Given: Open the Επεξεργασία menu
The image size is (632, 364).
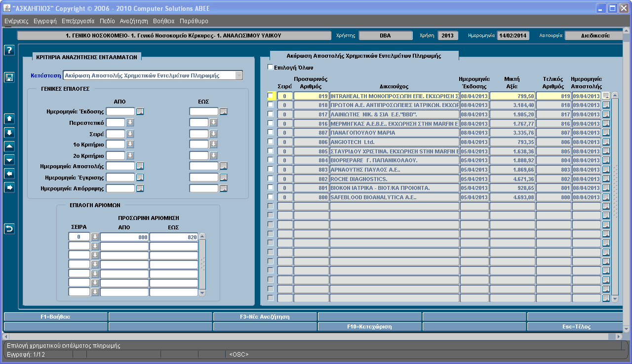Looking at the screenshot, I should click(x=78, y=21).
